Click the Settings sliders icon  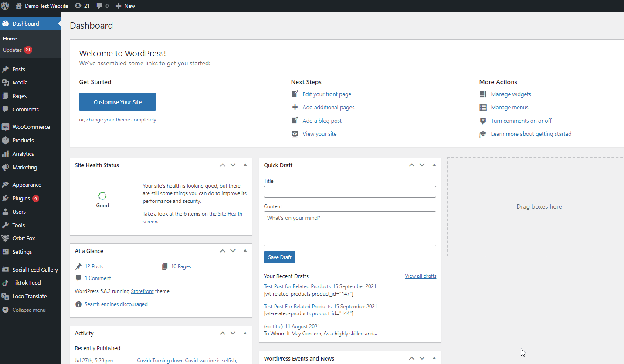point(5,252)
